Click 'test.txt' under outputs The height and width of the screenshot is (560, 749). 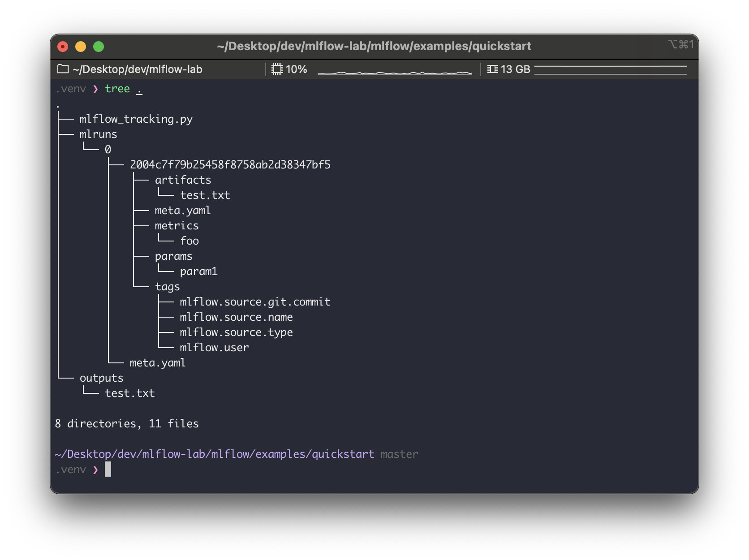[130, 393]
